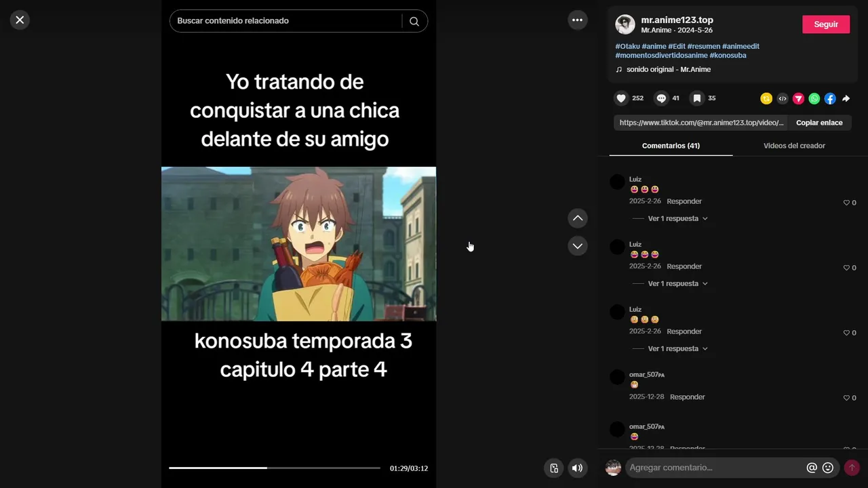The width and height of the screenshot is (868, 488).
Task: Go to next video with down arrow
Action: tap(577, 246)
